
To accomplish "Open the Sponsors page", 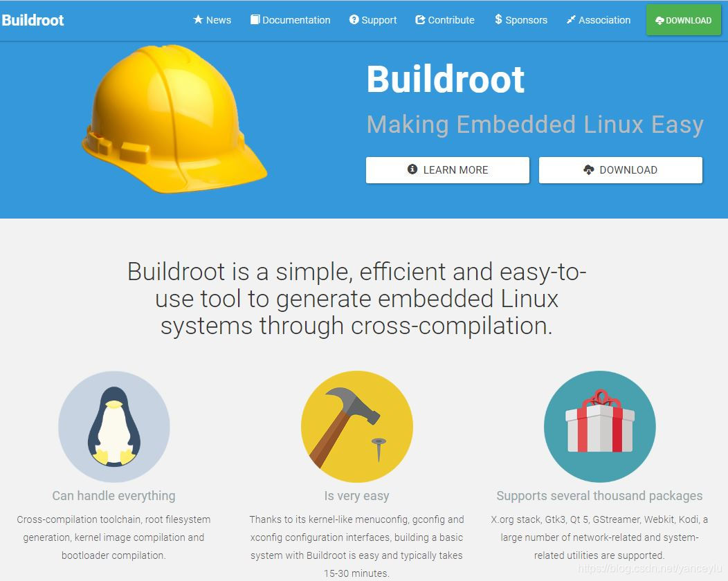I will pyautogui.click(x=521, y=20).
